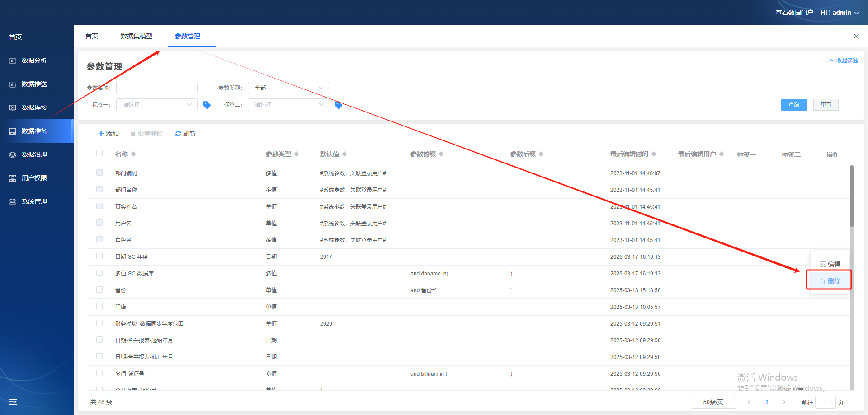This screenshot has height=415, width=868.
Task: Sort by 最后编辑用户 column
Action: [722, 154]
